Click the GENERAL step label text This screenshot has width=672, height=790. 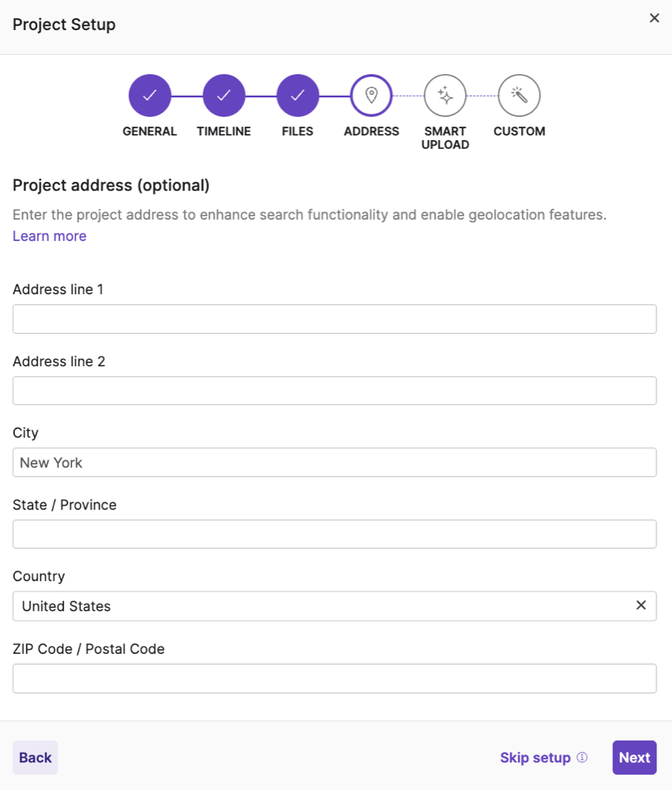click(149, 131)
